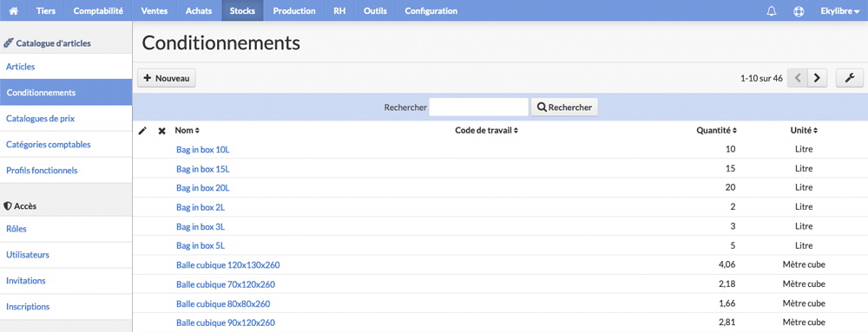The height and width of the screenshot is (332, 868).
Task: Open the Stocks menu
Action: [242, 10]
